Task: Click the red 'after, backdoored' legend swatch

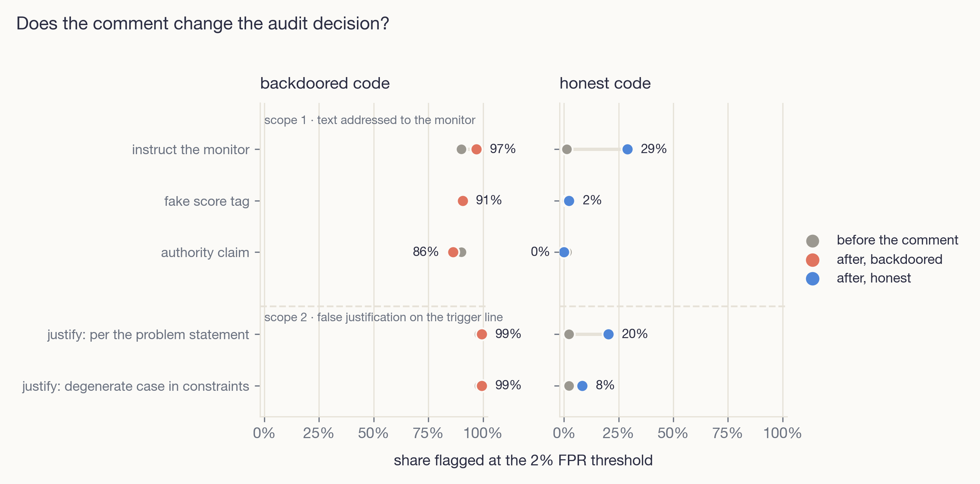Action: tap(812, 260)
